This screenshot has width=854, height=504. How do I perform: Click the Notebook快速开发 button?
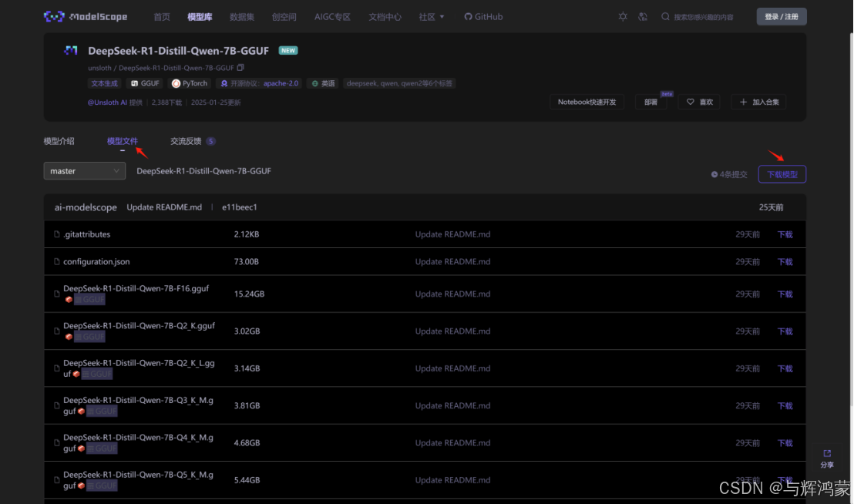click(587, 102)
